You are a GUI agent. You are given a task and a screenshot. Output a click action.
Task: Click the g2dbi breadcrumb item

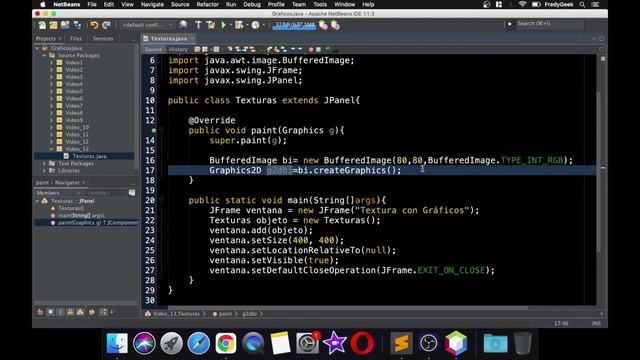249,314
